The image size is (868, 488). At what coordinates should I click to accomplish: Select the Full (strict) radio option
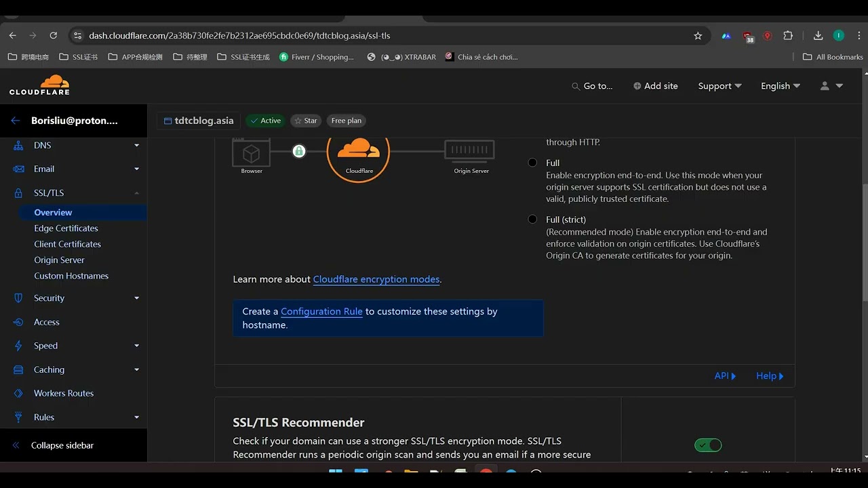(x=532, y=219)
